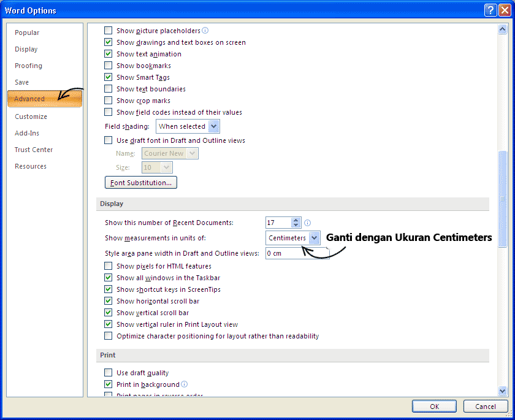Check Show text boundaries
The width and height of the screenshot is (515, 420).
click(x=108, y=89)
